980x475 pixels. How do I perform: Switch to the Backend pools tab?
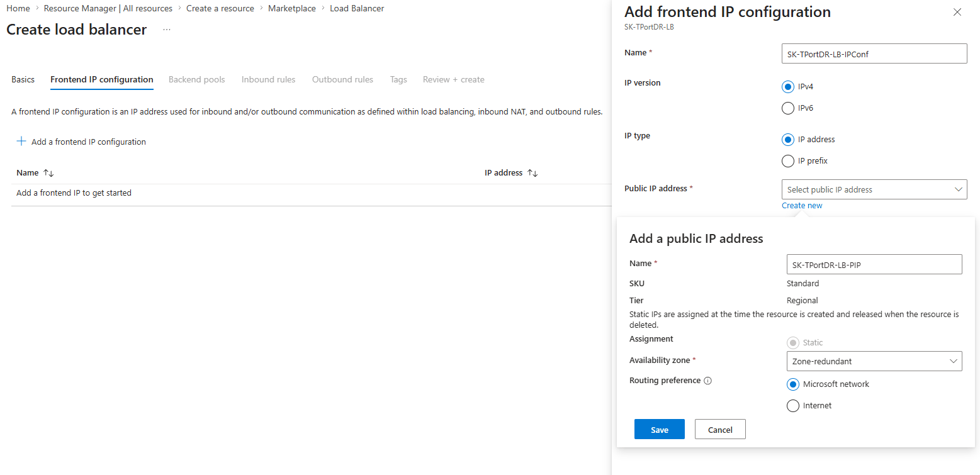[197, 80]
